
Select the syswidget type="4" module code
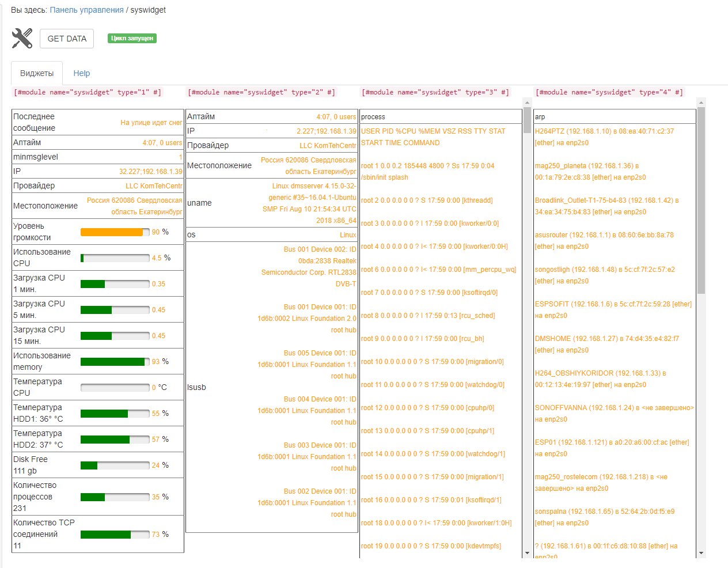pos(609,92)
